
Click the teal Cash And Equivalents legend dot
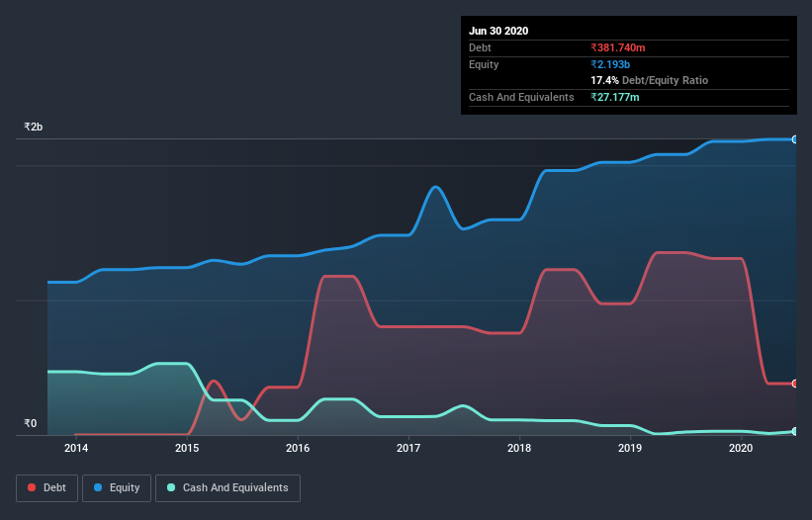click(x=171, y=487)
